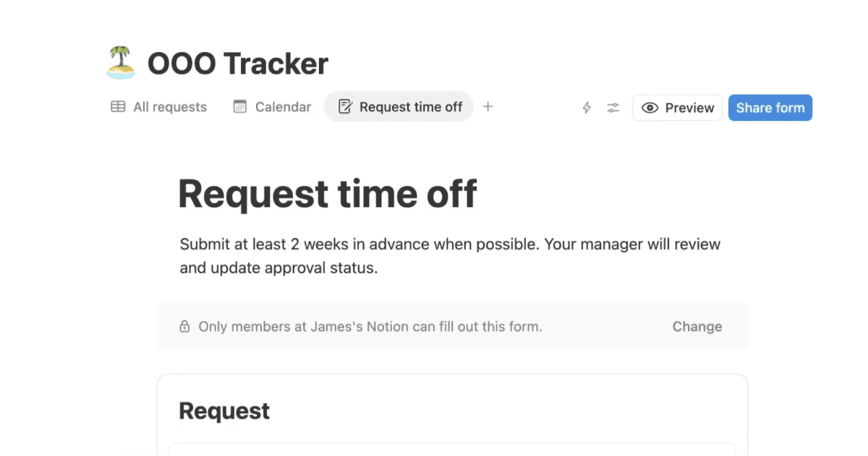Click the calendar icon next to Calendar
Screen dimensions: 868x456
239,106
